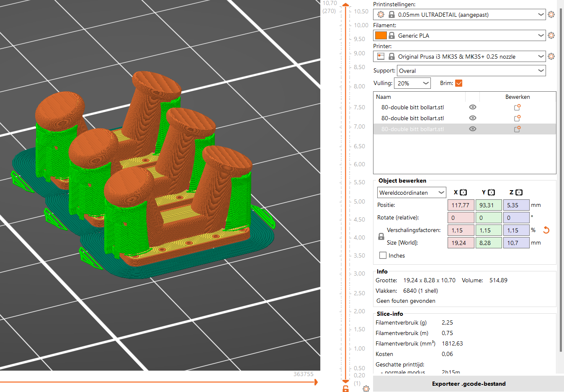Viewport: 564px width, 392px height.
Task: Hide the first bollart object via eye
Action: point(473,107)
